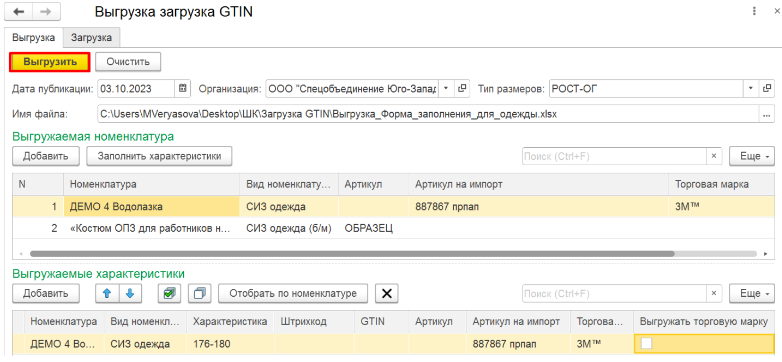Viewport: 782px width, 362px height.
Task: Focus the nomenclature search box
Action: point(614,156)
